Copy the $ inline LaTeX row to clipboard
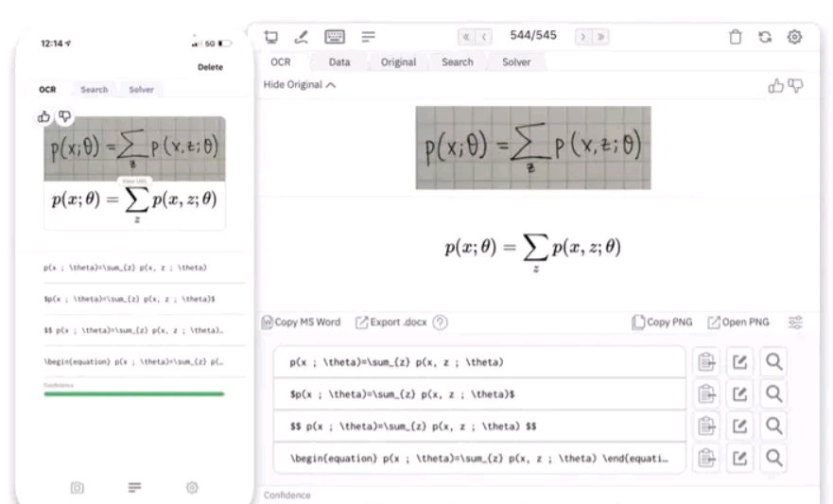 pyautogui.click(x=706, y=394)
